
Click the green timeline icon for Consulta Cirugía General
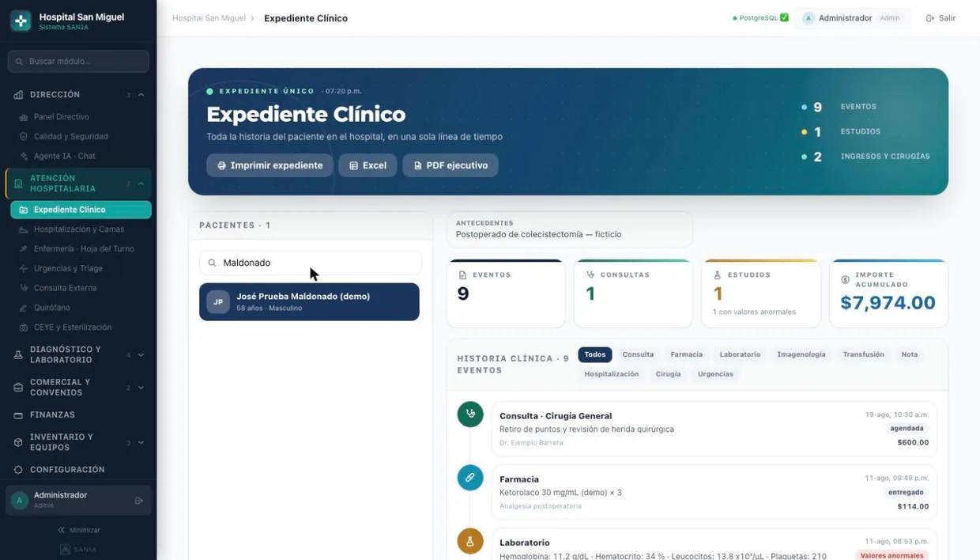470,414
